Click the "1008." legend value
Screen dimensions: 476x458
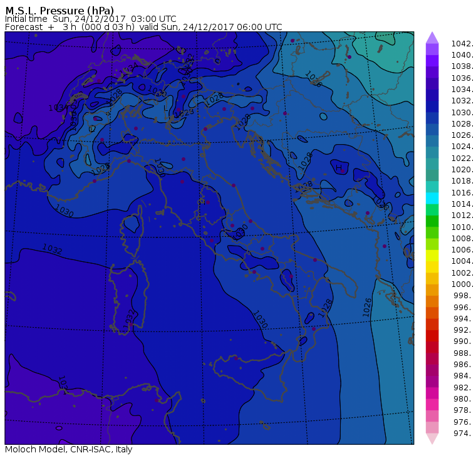tap(462, 239)
